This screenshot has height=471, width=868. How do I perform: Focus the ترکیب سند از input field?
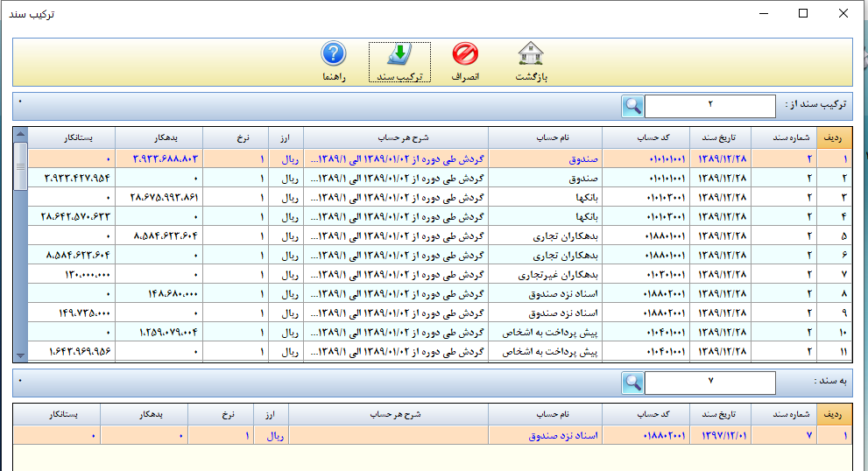tap(709, 107)
